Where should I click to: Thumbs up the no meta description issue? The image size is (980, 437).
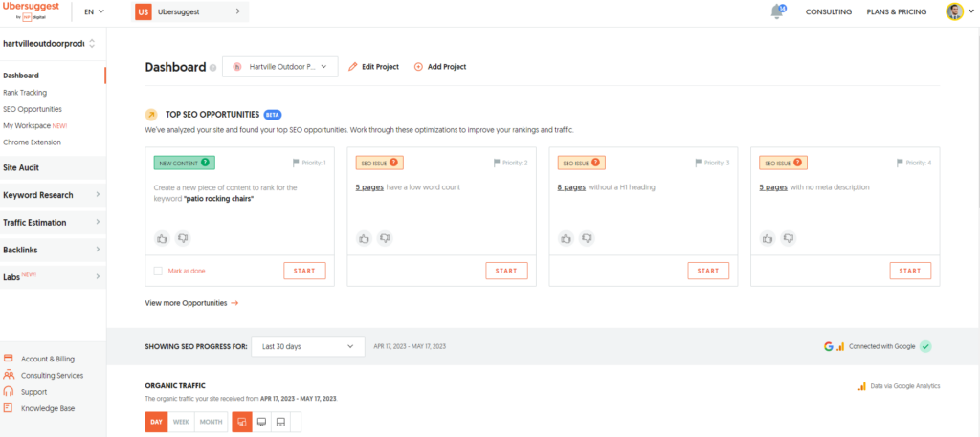[x=768, y=238]
